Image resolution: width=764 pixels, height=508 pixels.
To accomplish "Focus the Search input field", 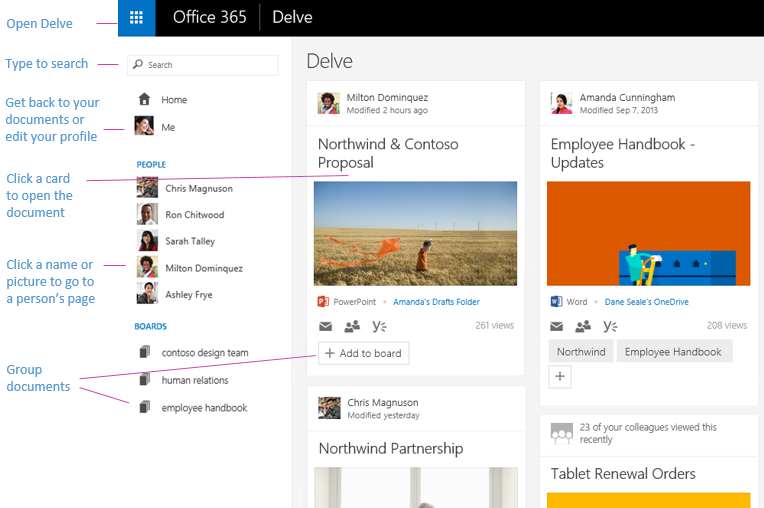I will coord(203,65).
